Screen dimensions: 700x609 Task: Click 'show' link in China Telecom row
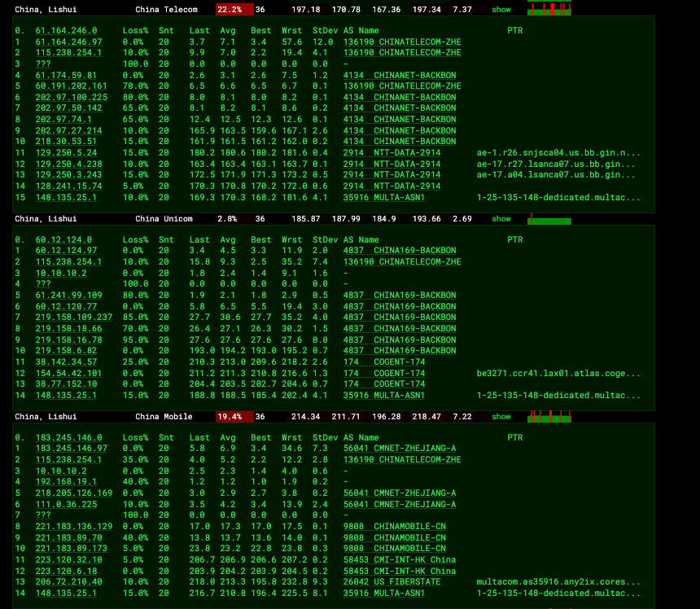(501, 10)
